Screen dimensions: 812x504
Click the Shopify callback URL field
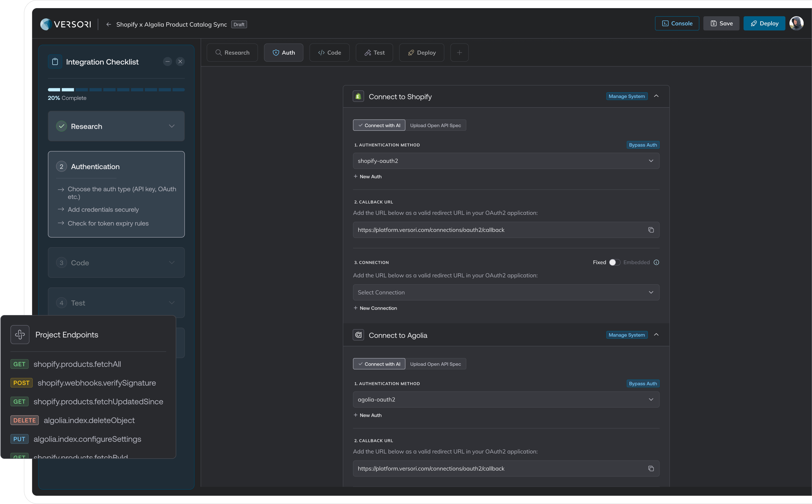tap(506, 230)
